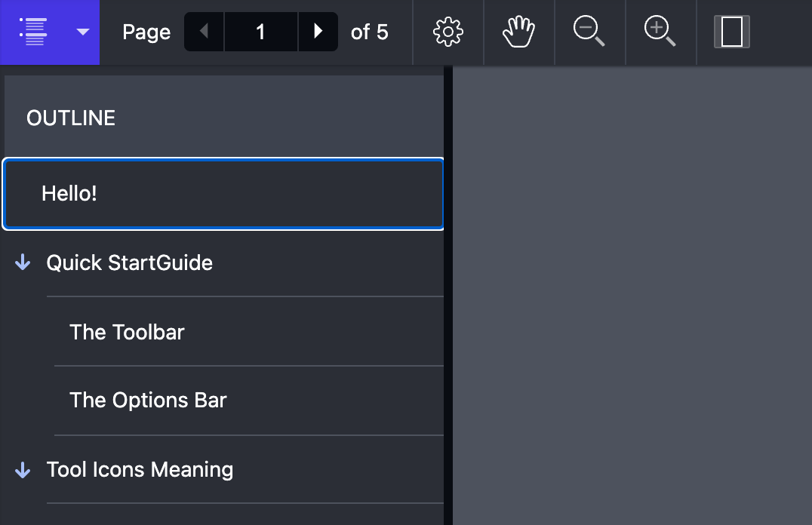Jump to the Quick StartGuide heading
812x525 pixels.
point(130,263)
